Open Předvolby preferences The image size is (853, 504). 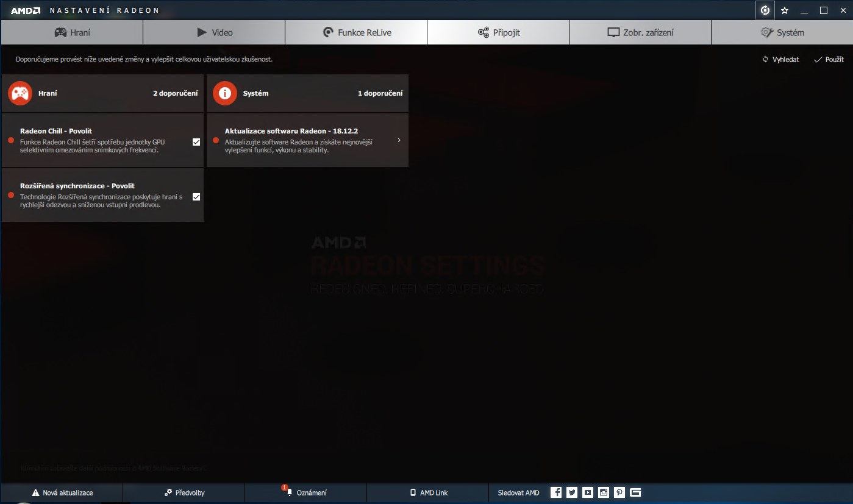pos(184,492)
